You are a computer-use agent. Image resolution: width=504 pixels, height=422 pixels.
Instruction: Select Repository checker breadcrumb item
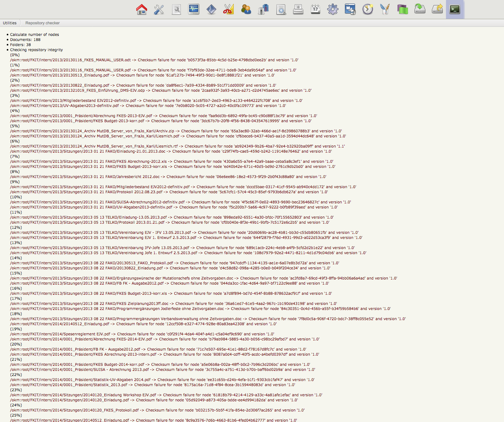click(42, 23)
